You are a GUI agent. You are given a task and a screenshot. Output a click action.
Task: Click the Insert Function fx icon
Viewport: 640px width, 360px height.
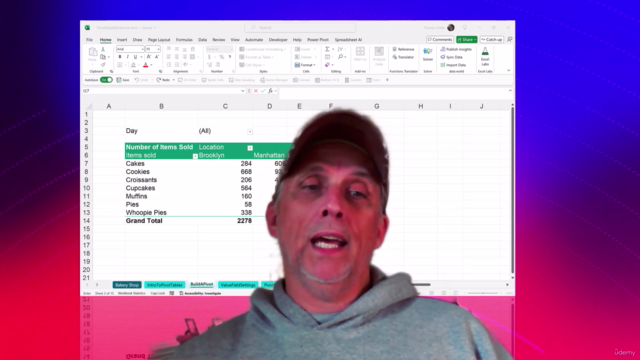click(x=270, y=91)
